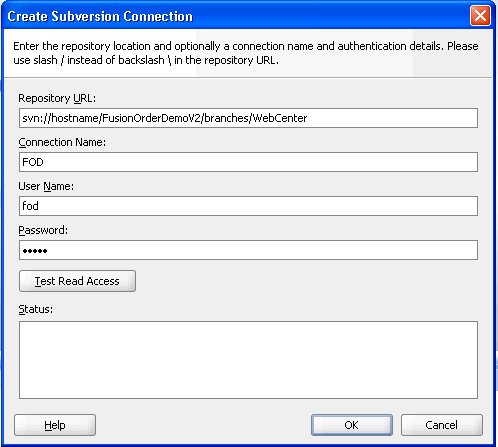Place cursor on branches in the URL
The image size is (498, 447).
226,118
